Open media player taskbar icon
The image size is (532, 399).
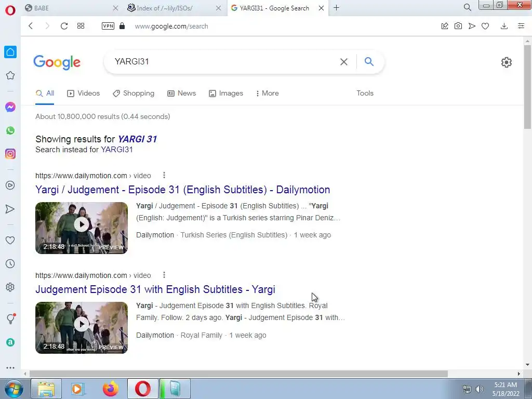click(78, 389)
